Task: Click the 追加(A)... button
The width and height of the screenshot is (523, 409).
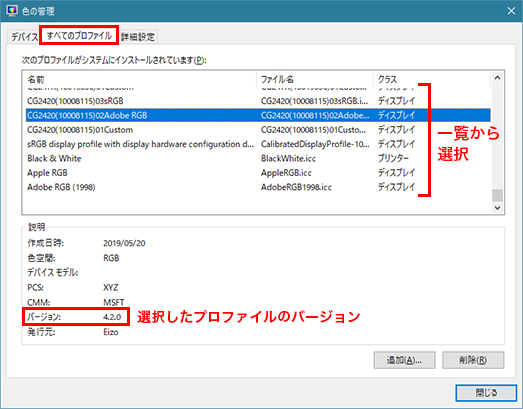Action: point(404,360)
